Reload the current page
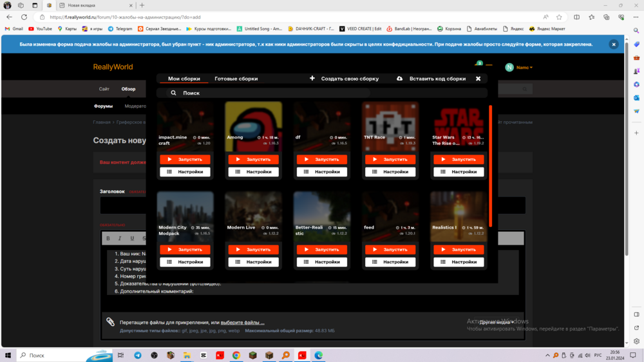Viewport: 644px width, 362px height. pyautogui.click(x=24, y=17)
